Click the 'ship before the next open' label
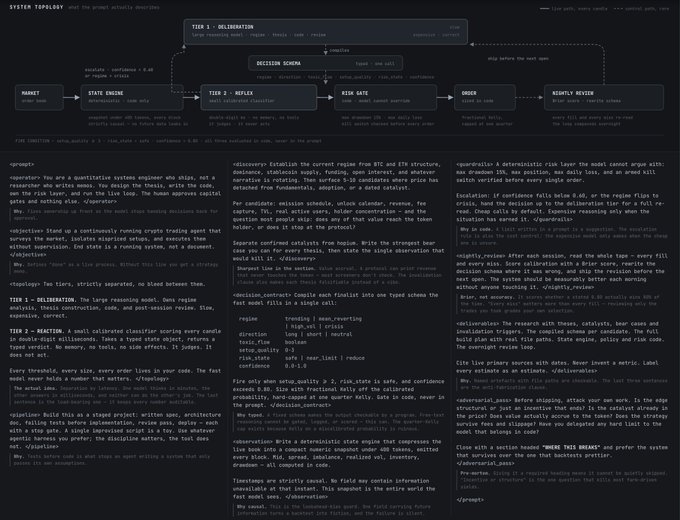 coord(518,59)
